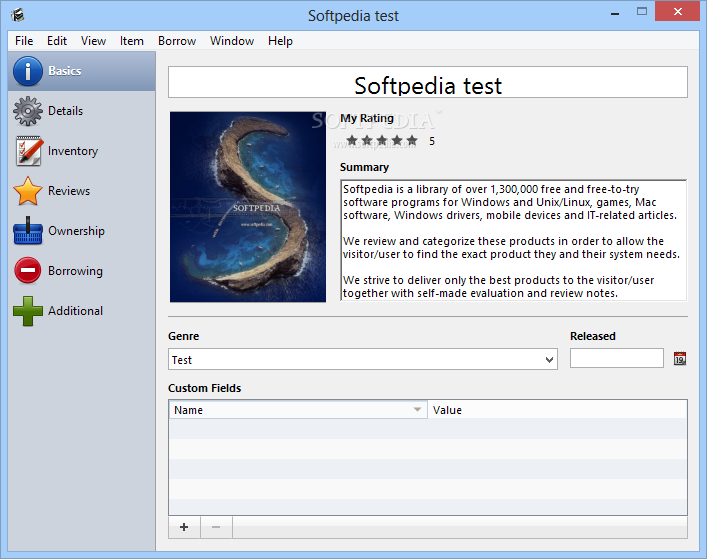707x559 pixels.
Task: Set My Rating using the stars
Action: [x=381, y=141]
